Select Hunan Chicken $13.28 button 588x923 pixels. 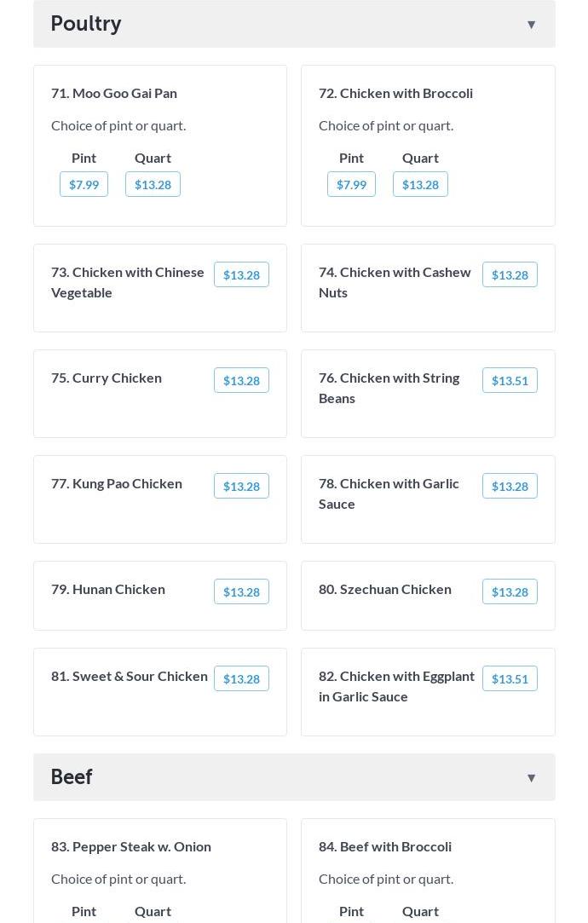pyautogui.click(x=241, y=591)
